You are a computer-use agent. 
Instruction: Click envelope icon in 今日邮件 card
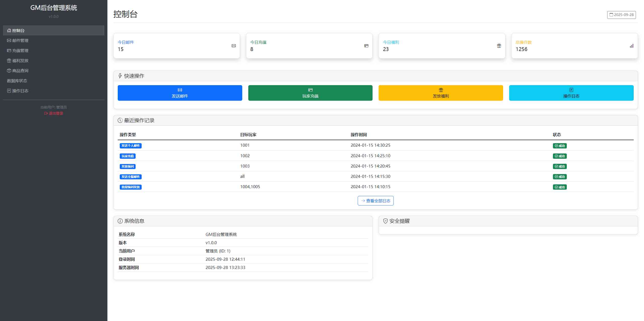point(234,46)
